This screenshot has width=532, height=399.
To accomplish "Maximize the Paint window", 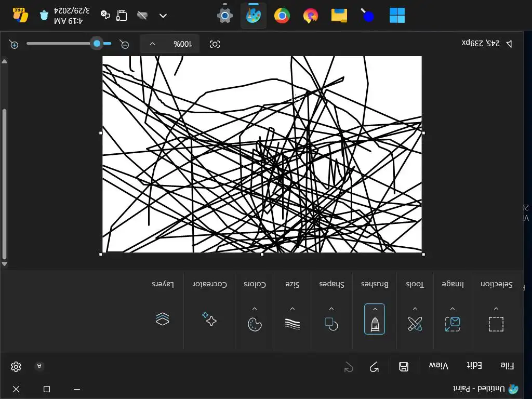I will pos(47,389).
